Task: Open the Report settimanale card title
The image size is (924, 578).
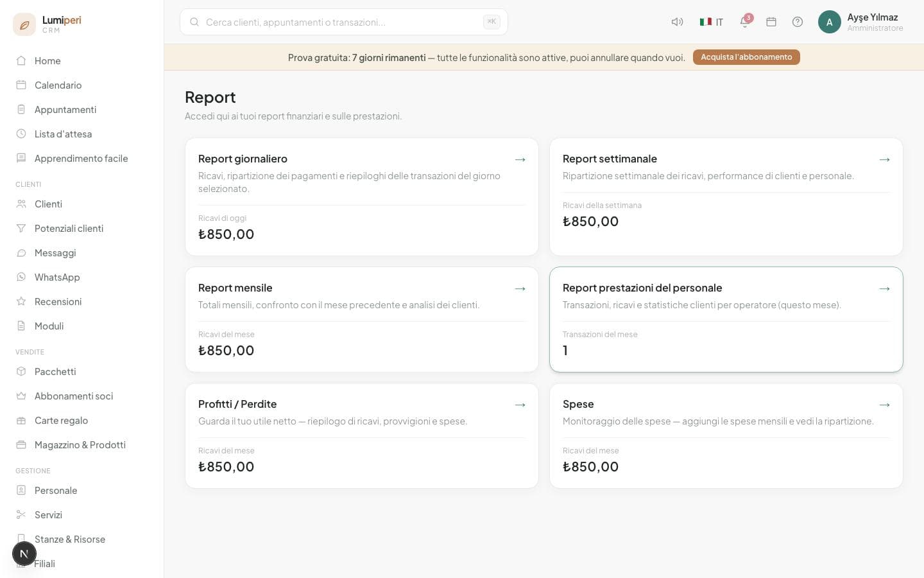Action: [610, 159]
